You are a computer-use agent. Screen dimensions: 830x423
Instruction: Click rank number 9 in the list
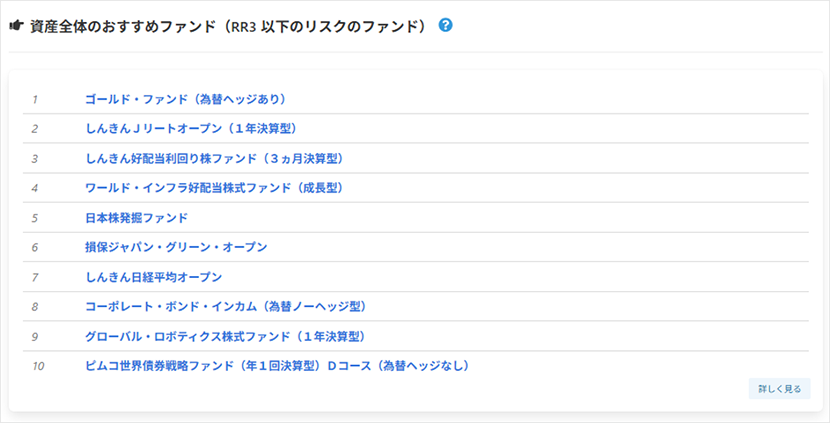[x=35, y=336]
